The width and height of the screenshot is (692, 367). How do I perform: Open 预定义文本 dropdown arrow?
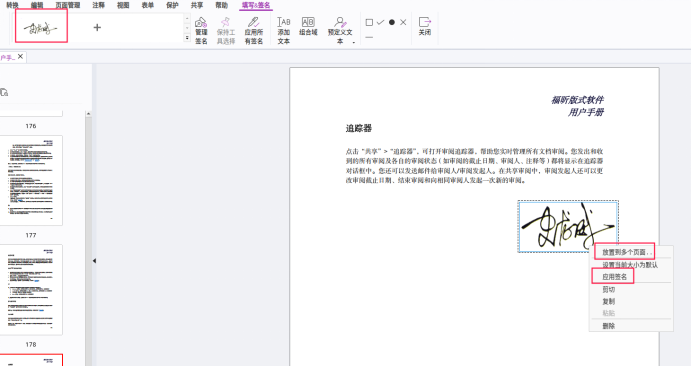[x=354, y=42]
